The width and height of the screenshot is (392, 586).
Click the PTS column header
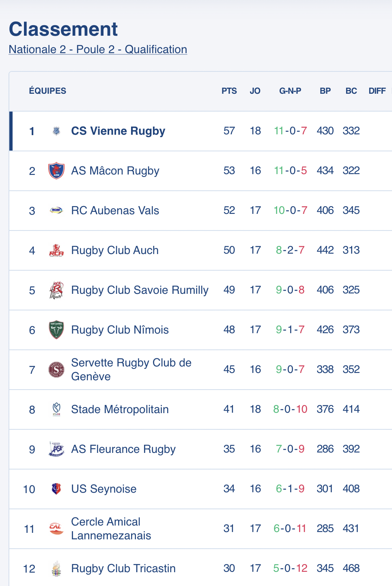pyautogui.click(x=229, y=91)
